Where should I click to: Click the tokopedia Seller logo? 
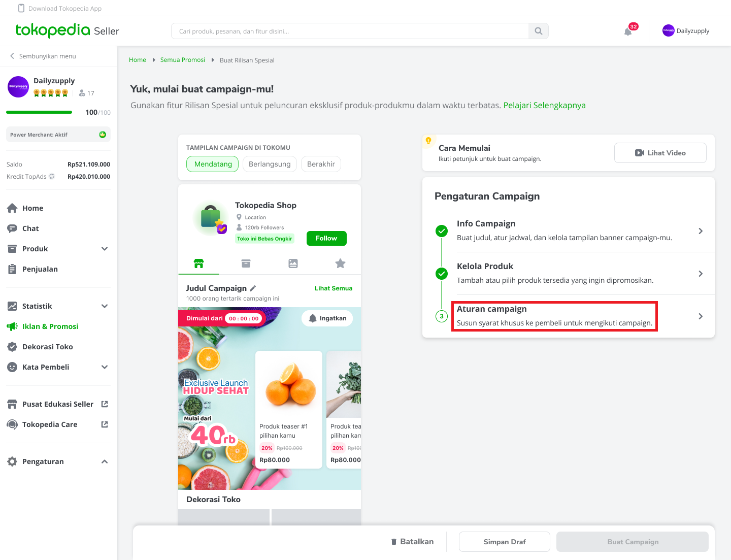[68, 30]
